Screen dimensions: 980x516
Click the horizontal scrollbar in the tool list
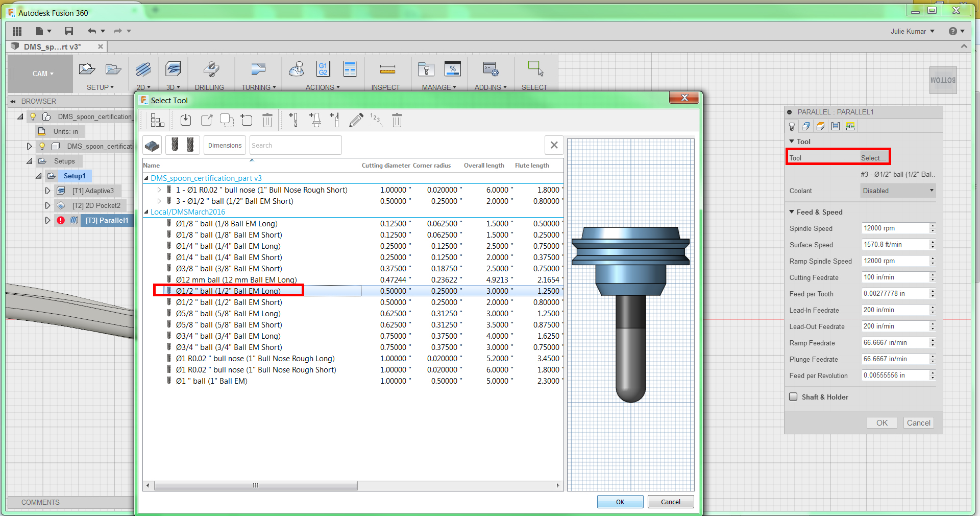(x=256, y=485)
